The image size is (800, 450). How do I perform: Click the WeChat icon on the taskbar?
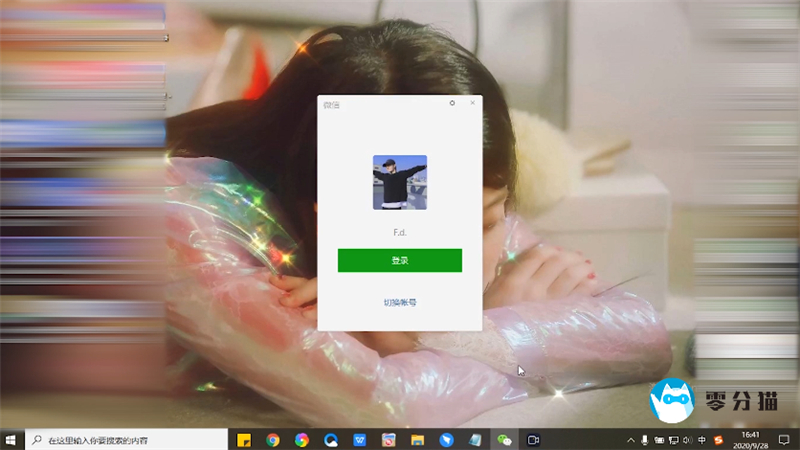[x=504, y=440]
